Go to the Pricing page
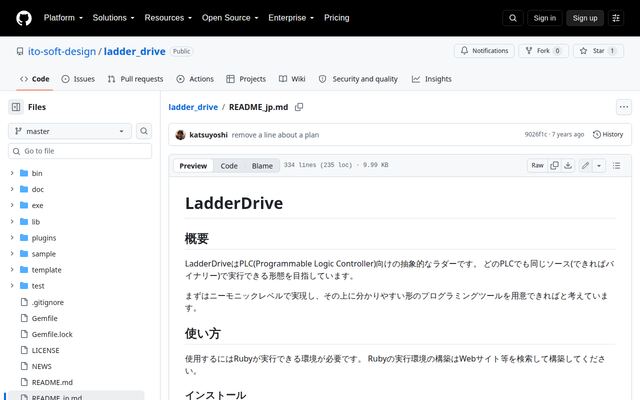 tap(336, 18)
